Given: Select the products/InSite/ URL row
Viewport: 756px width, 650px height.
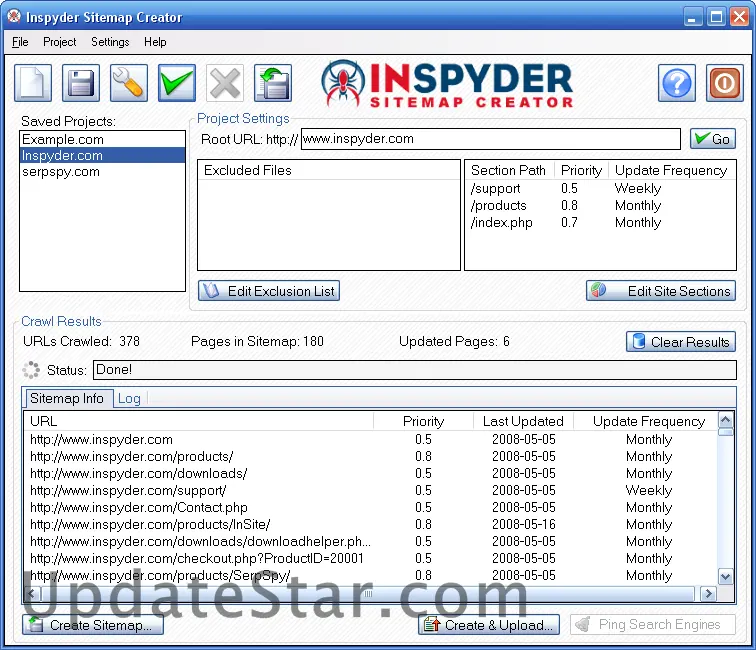Looking at the screenshot, I should tap(370, 524).
